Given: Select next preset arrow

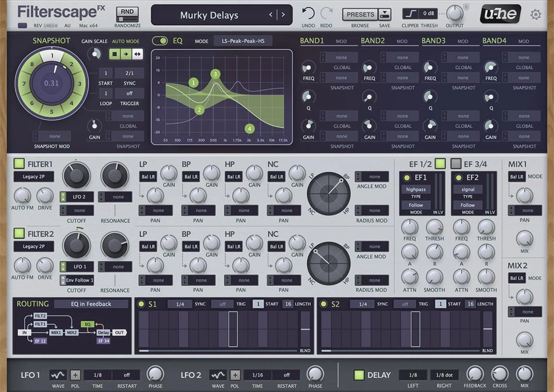Looking at the screenshot, I should 283,15.
